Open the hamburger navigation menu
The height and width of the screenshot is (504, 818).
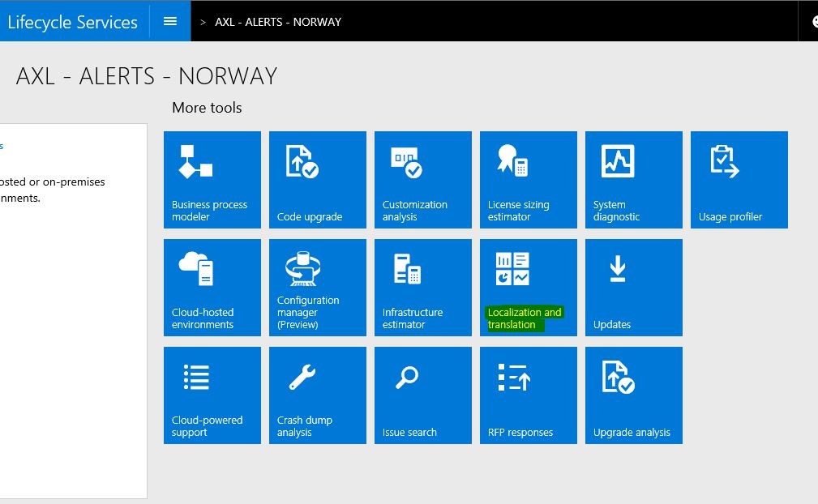coord(170,22)
